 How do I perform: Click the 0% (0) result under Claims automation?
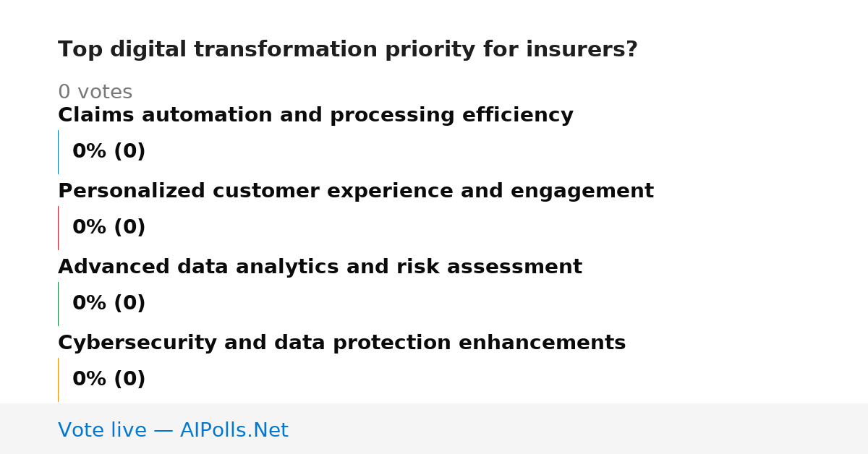tap(109, 152)
